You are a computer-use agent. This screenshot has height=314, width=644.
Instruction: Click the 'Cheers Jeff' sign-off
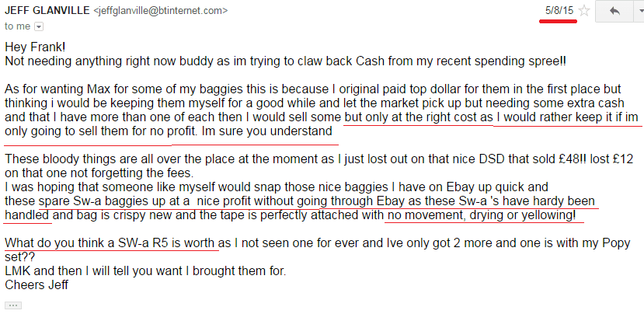(37, 284)
